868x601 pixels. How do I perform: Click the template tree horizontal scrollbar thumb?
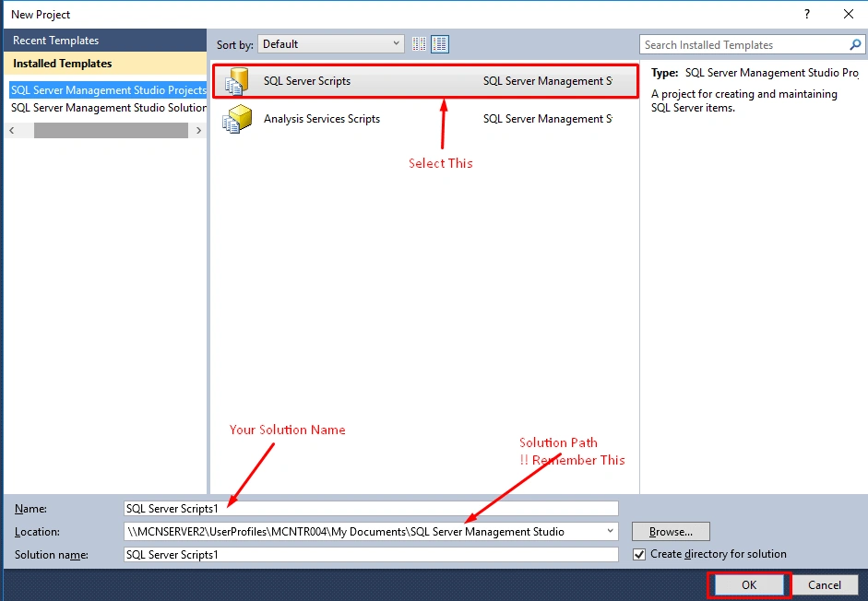click(x=111, y=131)
